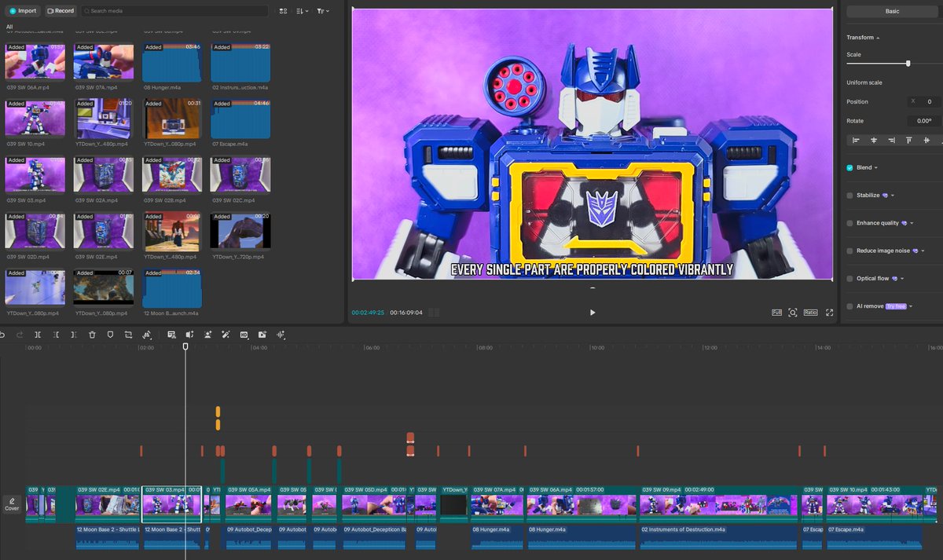943x560 pixels.
Task: Undo the last edit in timeline toolbar
Action: pyautogui.click(x=2, y=335)
